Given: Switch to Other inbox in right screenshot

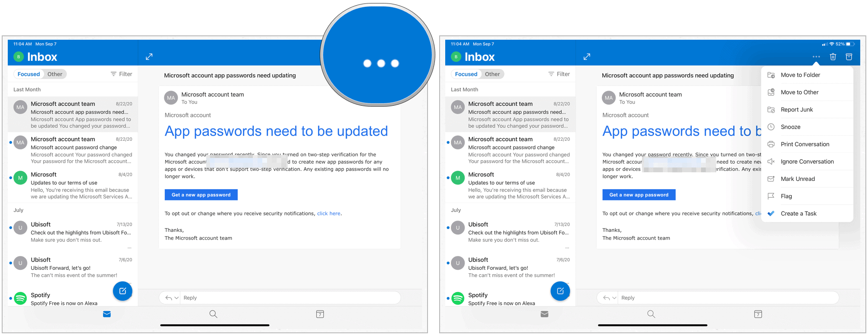Looking at the screenshot, I should click(492, 74).
